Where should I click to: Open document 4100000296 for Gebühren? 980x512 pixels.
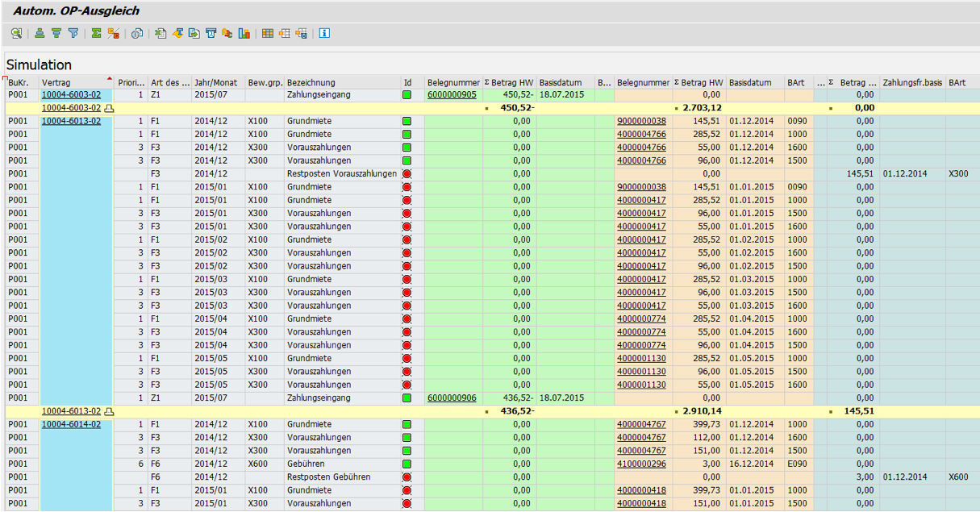[x=641, y=464]
